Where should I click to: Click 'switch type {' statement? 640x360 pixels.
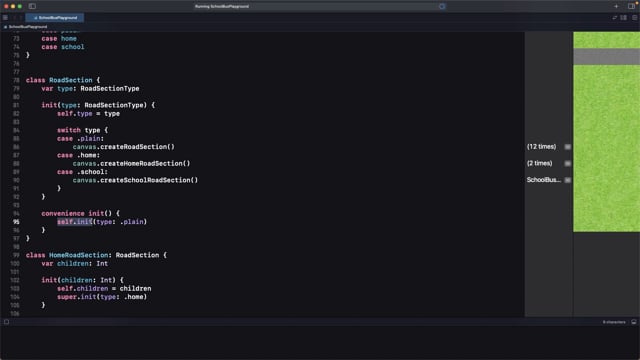tap(82, 130)
